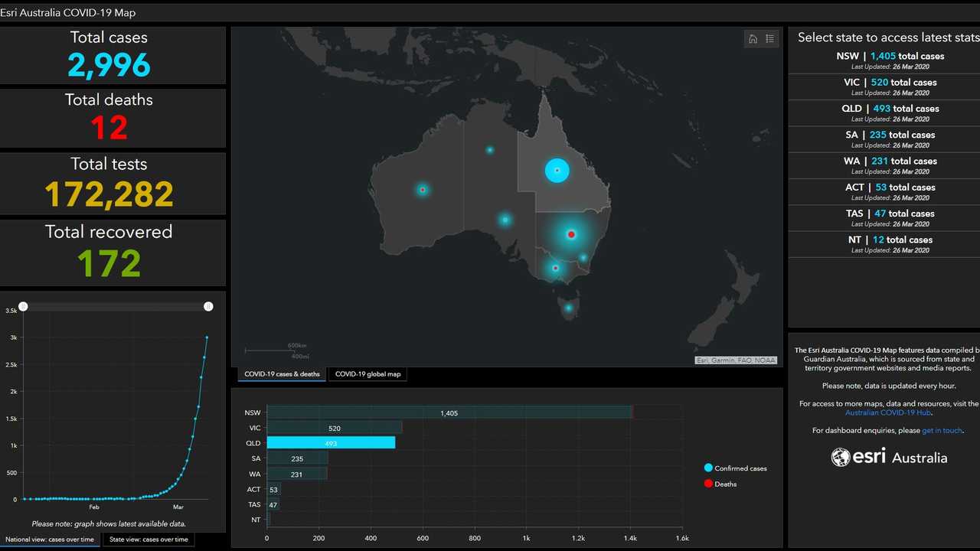Click the WA 231 bar in chart
This screenshot has width=980, height=551.
(296, 474)
